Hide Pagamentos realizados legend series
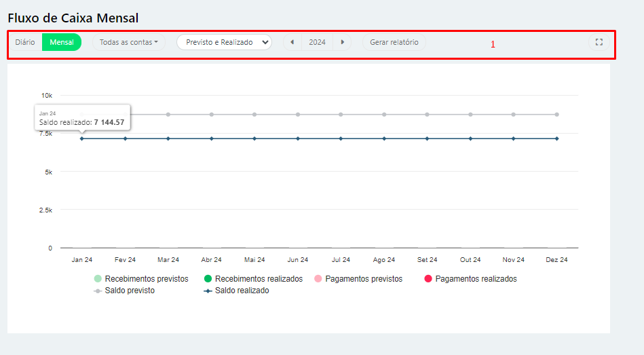The height and width of the screenshot is (355, 644). 470,279
